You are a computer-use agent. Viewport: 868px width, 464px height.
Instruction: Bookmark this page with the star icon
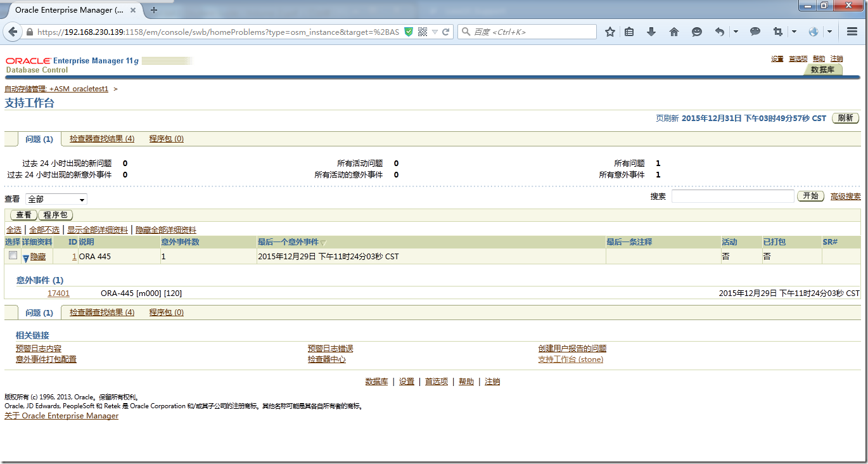coord(610,32)
